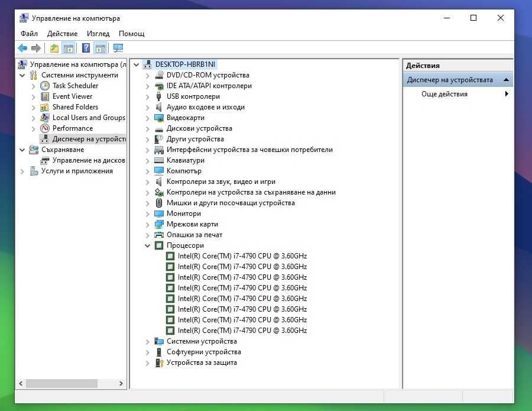532x411 pixels.
Task: Collapse the Процесори node
Action: (148, 245)
